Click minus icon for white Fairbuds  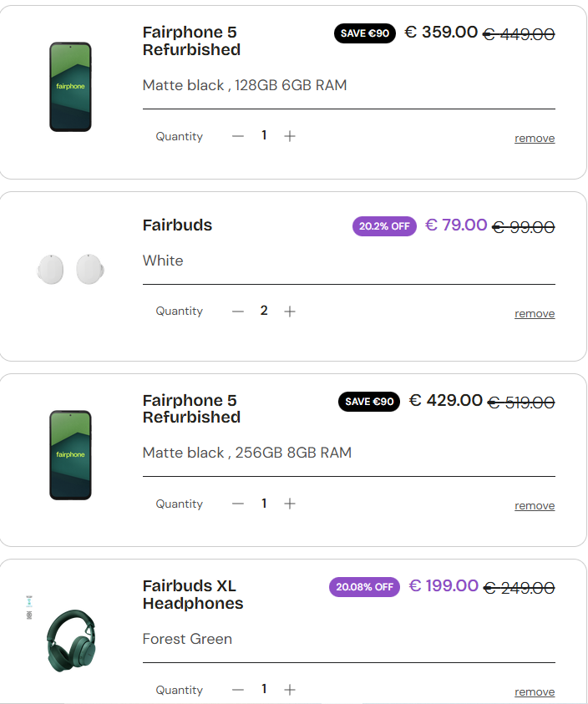point(238,311)
